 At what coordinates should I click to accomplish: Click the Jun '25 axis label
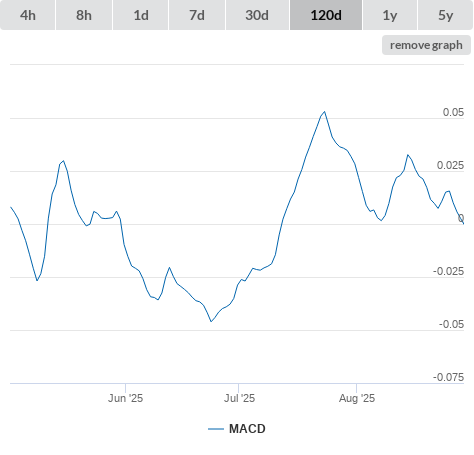coord(125,398)
